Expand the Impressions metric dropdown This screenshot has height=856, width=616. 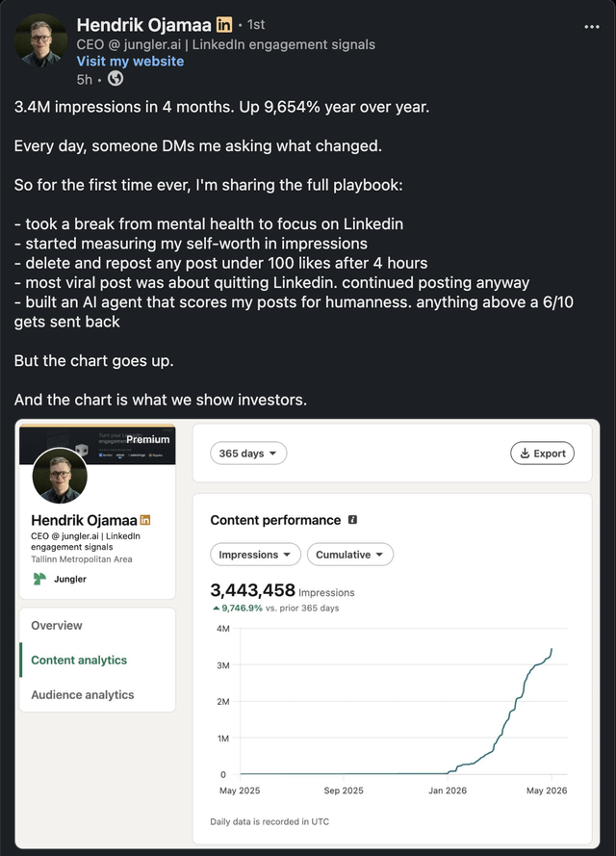[x=255, y=555]
